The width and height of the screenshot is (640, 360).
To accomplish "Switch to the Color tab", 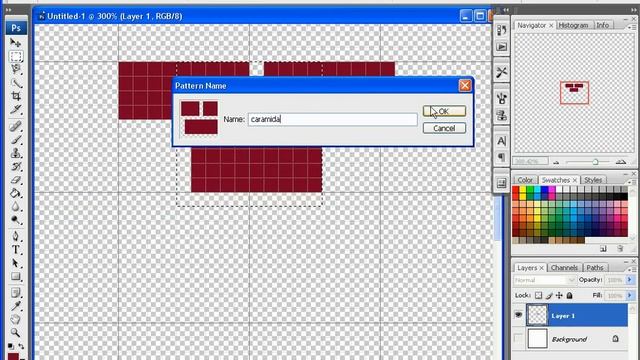I will point(525,180).
